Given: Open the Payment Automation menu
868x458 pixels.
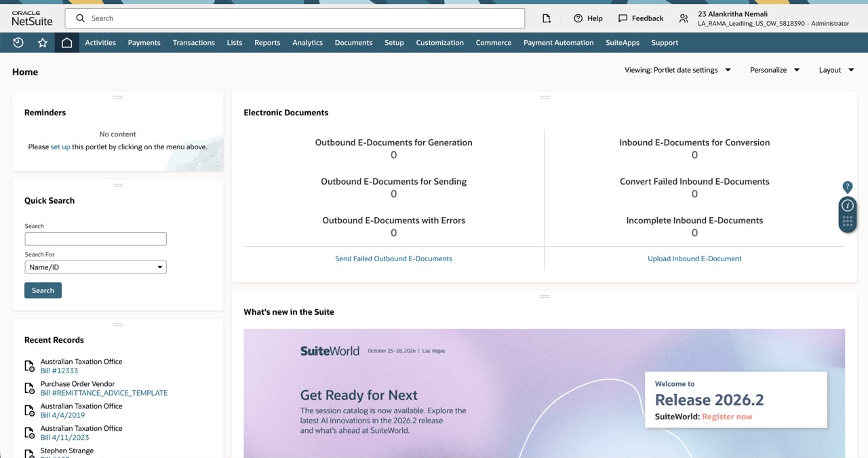Looking at the screenshot, I should point(559,42).
